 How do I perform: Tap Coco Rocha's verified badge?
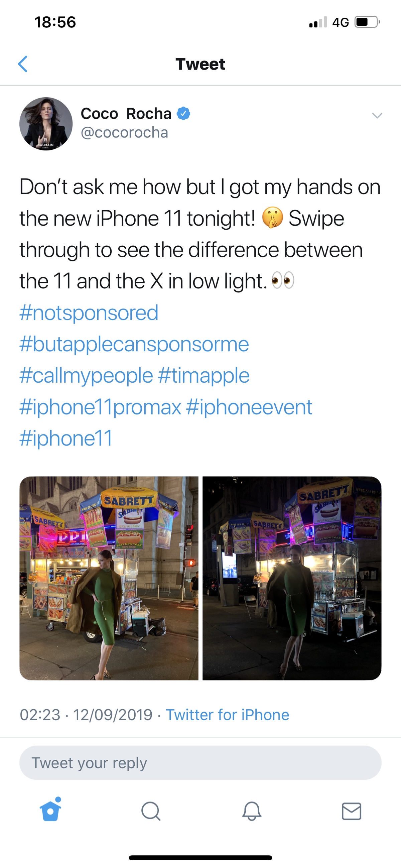183,114
